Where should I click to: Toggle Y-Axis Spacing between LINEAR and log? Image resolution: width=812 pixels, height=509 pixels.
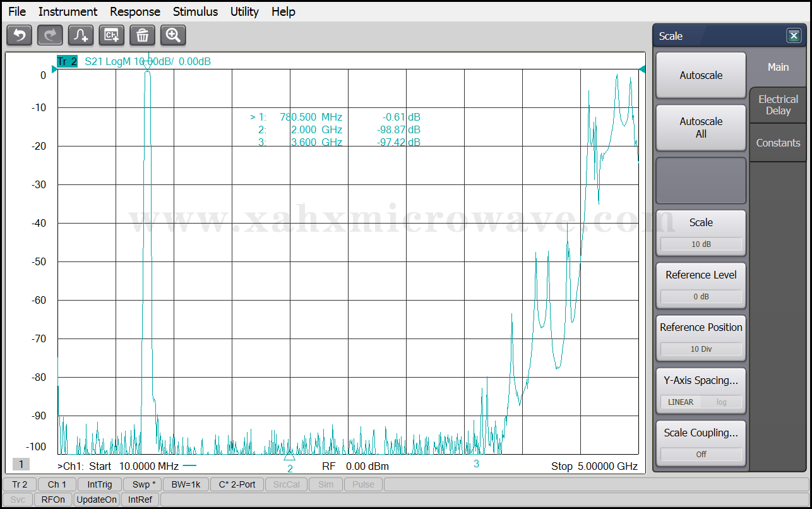click(701, 402)
